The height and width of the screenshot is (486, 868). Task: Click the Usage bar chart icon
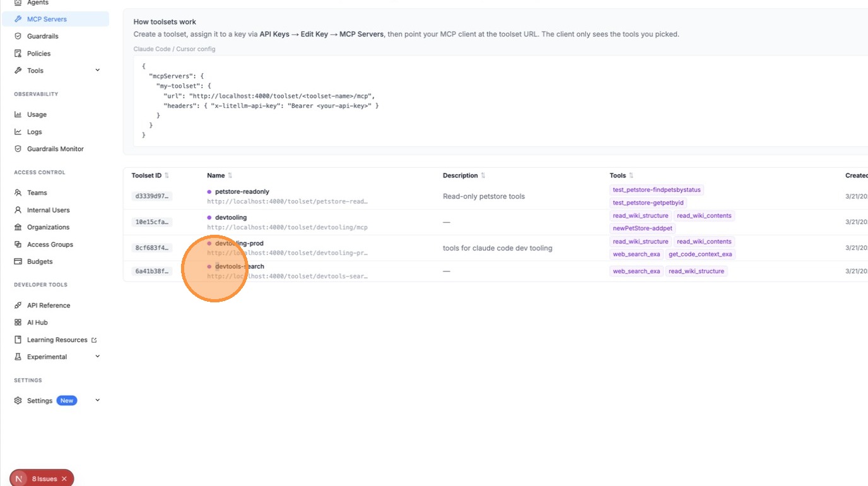point(18,115)
